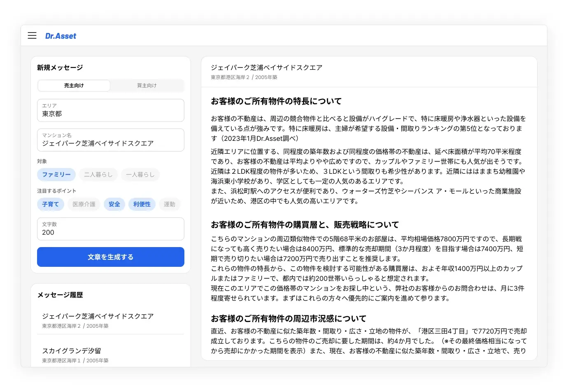Click the メッセージ履歴 heading
Image resolution: width=568 pixels, height=392 pixels.
point(60,295)
